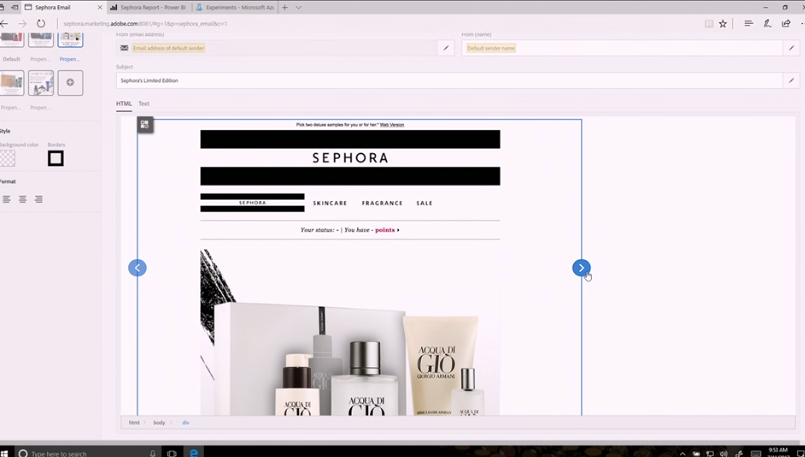Select 'body' in the breadcrumb path
805x457 pixels.
point(159,423)
